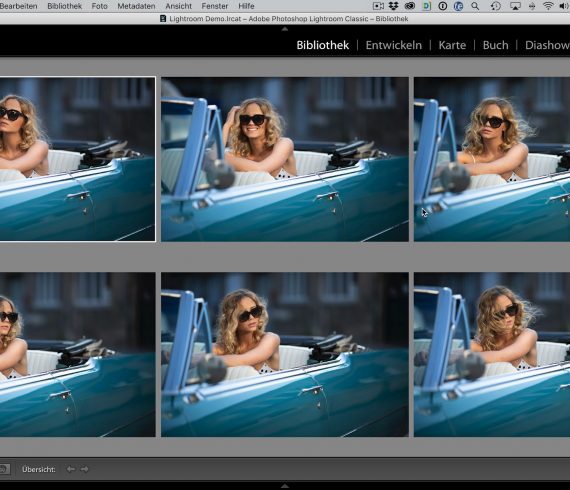Open Creative Cloud menu bar icon
Viewport: 570px width, 490px height.
410,6
